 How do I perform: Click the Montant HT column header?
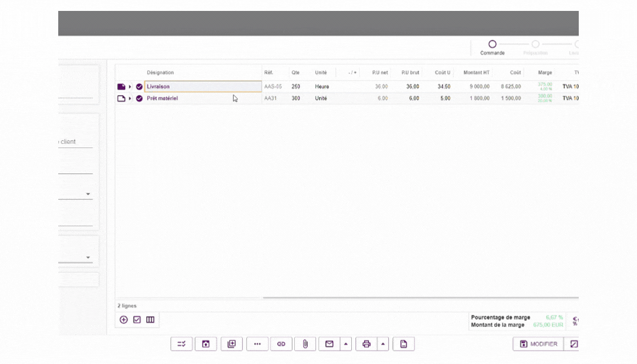coord(476,73)
